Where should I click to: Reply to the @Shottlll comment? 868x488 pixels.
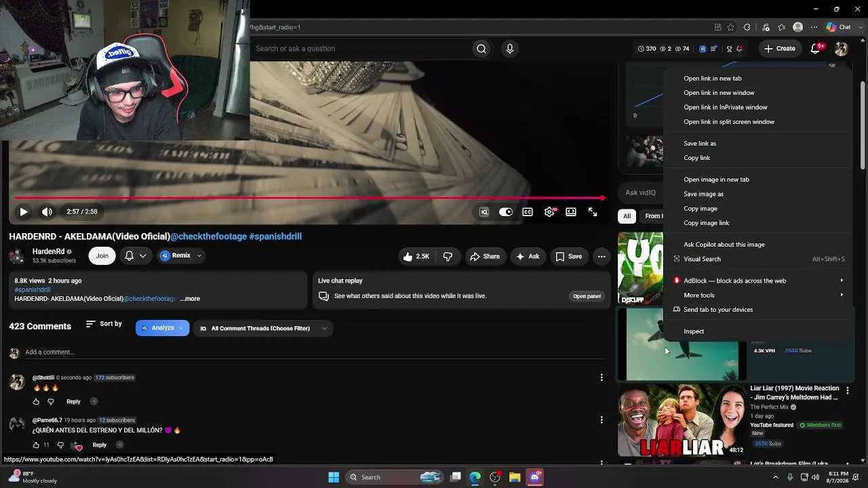click(73, 402)
